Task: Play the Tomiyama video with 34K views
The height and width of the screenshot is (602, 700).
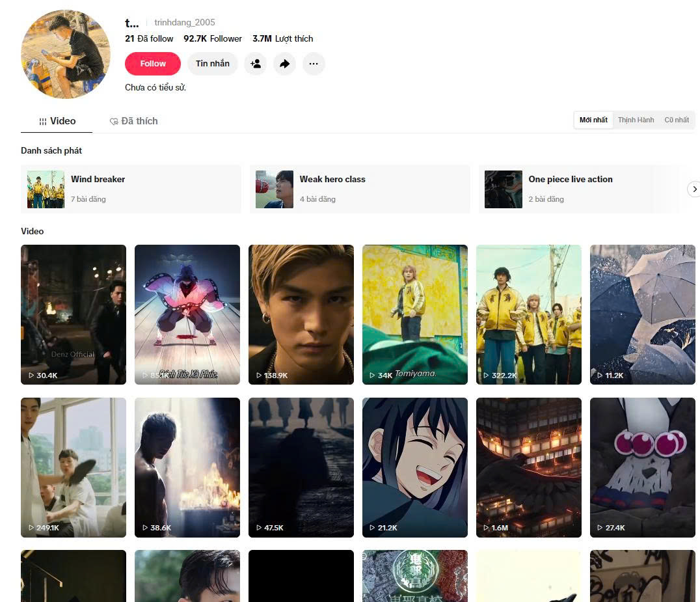Action: click(x=415, y=314)
